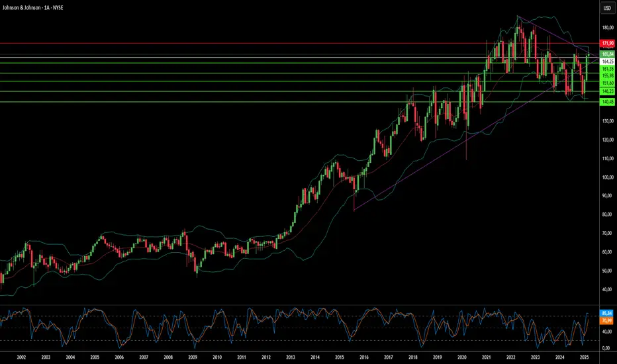Viewport: 617px width, 364px height.
Task: Click the 100,00 price scale mark
Action: pos(606,177)
